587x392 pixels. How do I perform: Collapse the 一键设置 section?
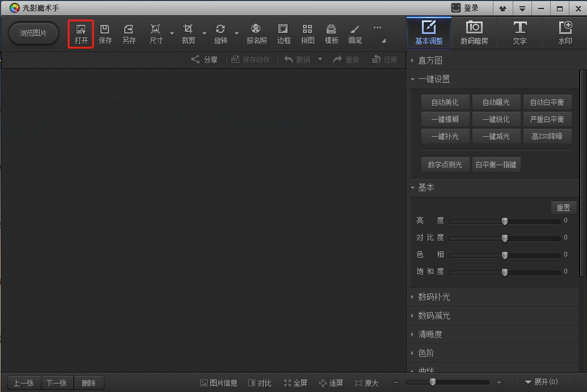434,79
